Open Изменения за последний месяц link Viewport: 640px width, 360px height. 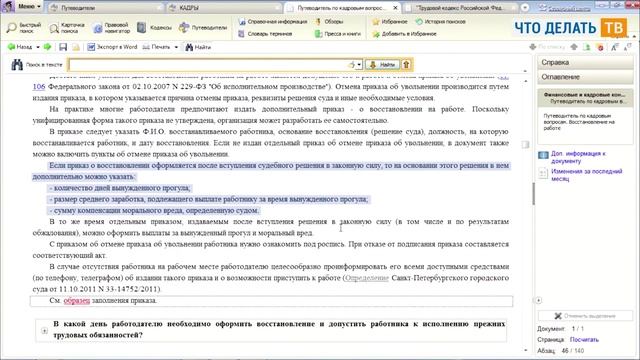click(587, 175)
